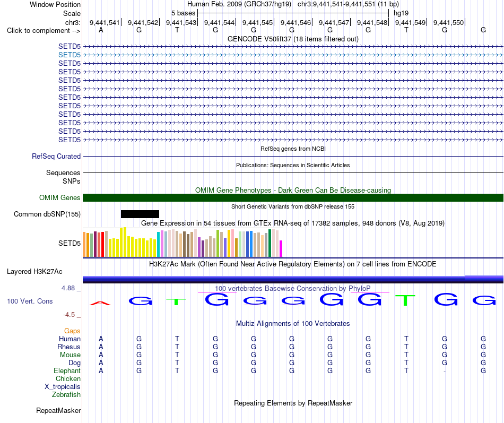Click the OMIM Genes track label
The image size is (504, 423).
(60, 197)
